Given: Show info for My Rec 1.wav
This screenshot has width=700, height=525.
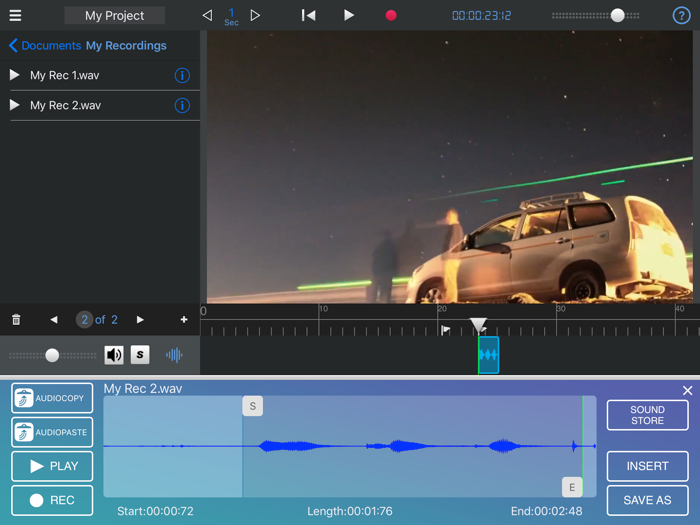Looking at the screenshot, I should (x=182, y=76).
